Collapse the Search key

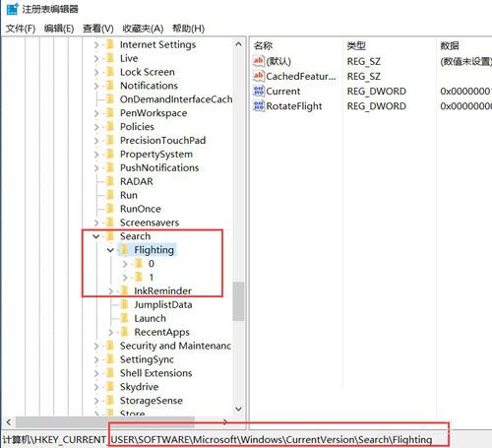coord(96,236)
